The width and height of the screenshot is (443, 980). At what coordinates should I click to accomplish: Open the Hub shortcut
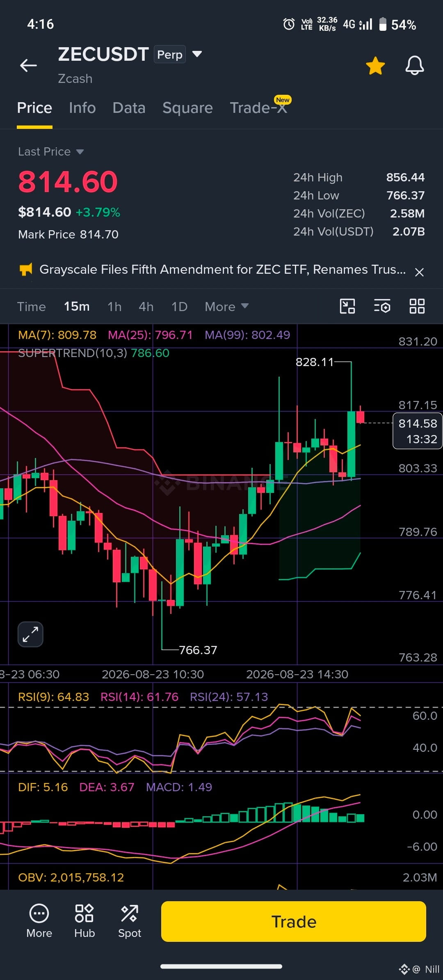pos(84,921)
